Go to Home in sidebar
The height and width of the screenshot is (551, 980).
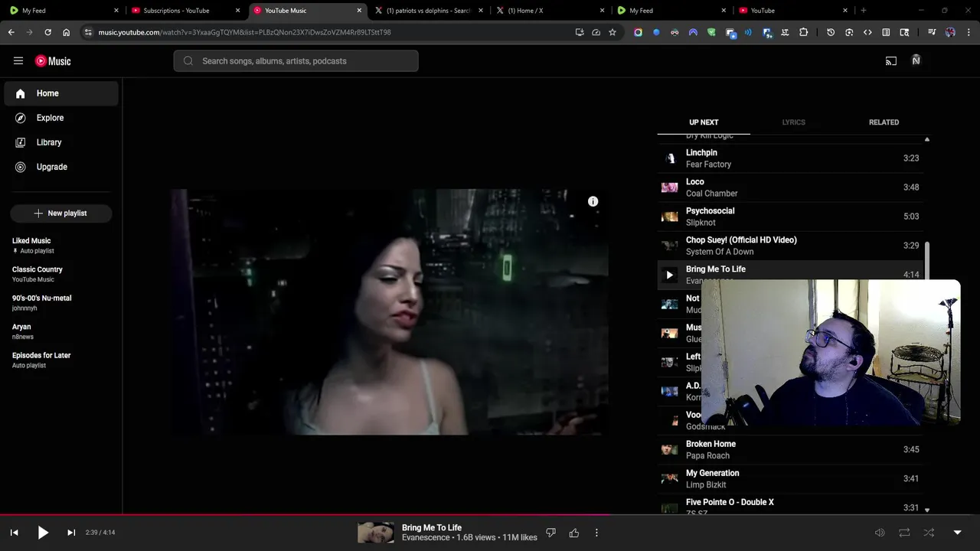pyautogui.click(x=61, y=93)
